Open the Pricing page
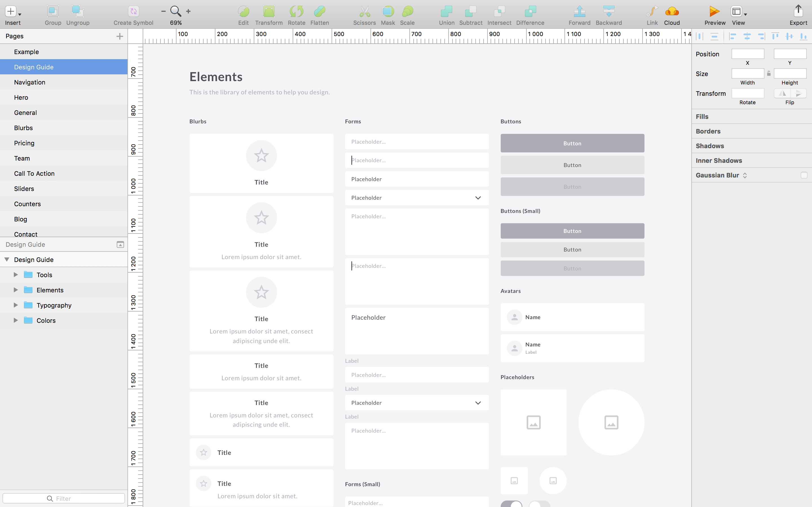 coord(24,143)
